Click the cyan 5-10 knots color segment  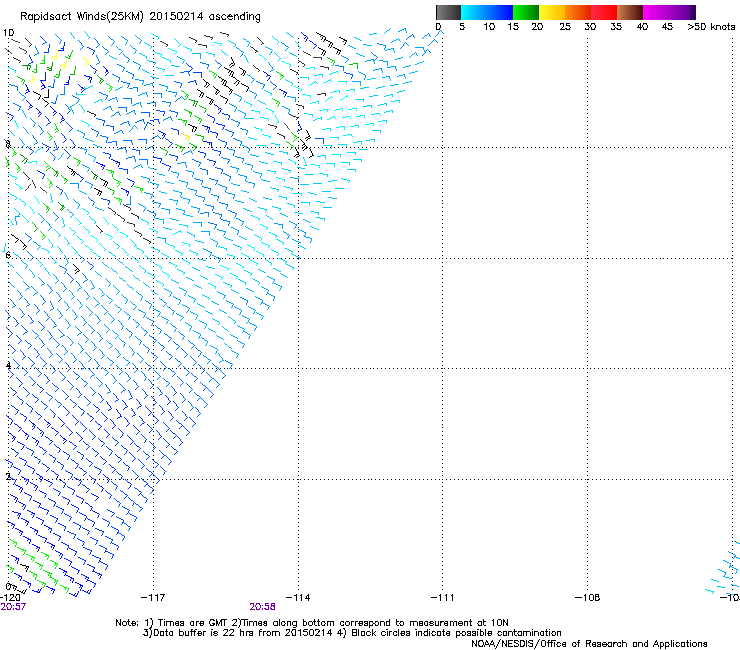474,12
